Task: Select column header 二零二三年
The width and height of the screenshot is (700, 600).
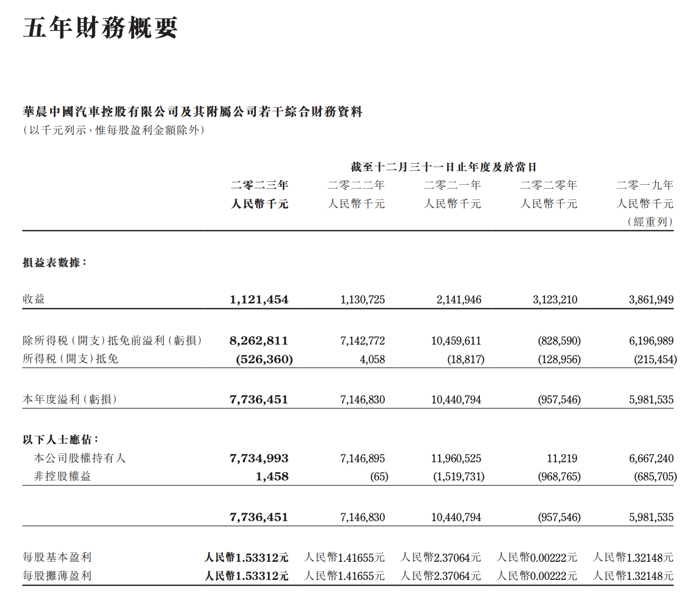Action: (x=260, y=185)
